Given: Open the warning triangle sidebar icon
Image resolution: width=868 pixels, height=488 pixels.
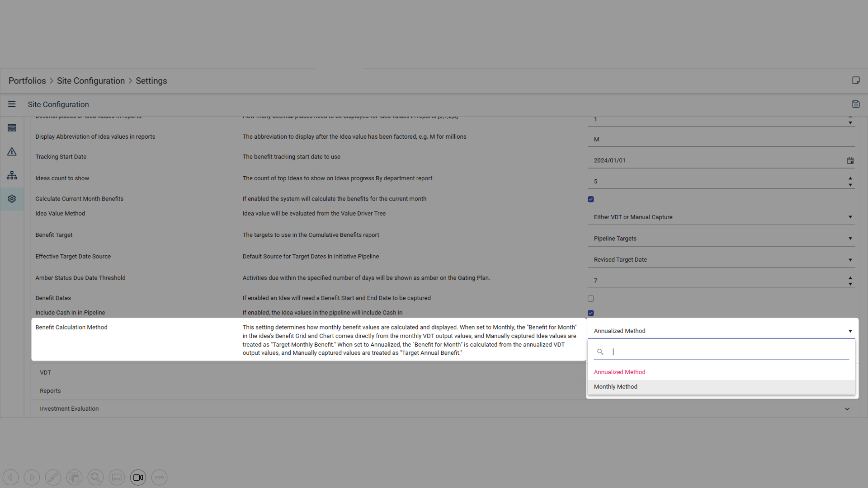Looking at the screenshot, I should click(x=12, y=152).
